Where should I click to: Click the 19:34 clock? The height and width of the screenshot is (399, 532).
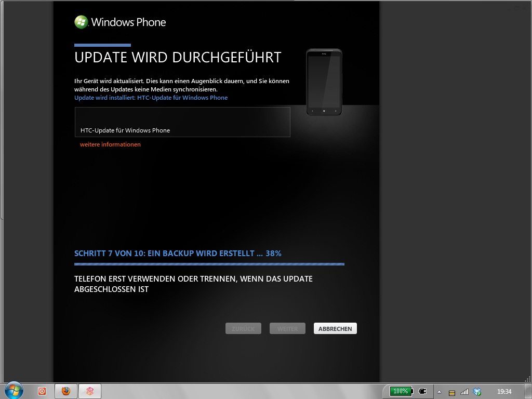(504, 392)
